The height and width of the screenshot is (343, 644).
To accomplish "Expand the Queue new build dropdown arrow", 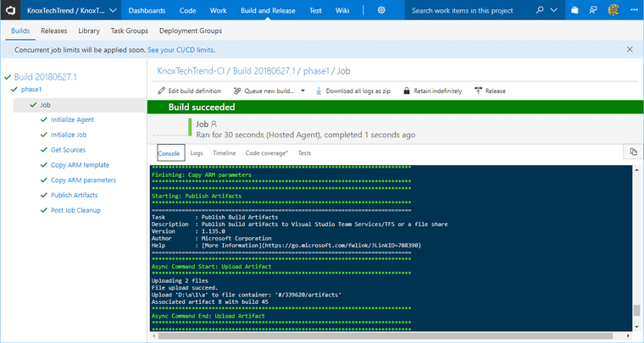I will point(303,91).
